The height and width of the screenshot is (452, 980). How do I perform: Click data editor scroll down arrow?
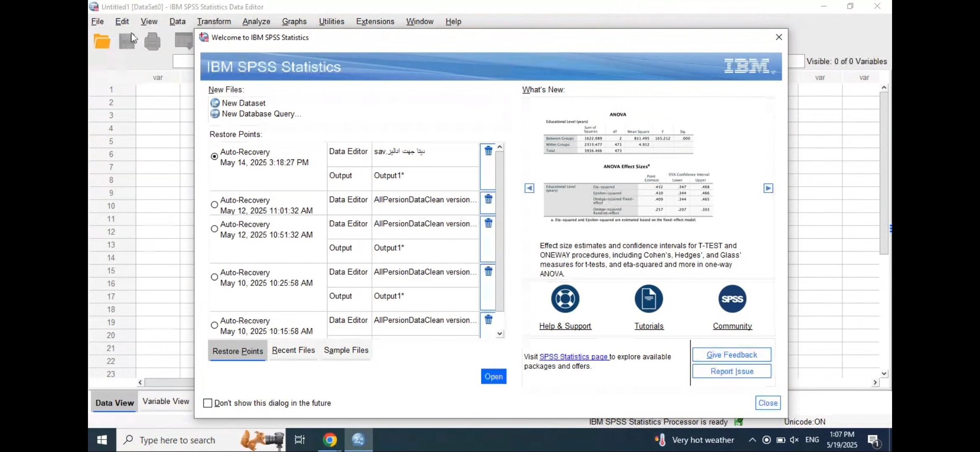point(884,374)
